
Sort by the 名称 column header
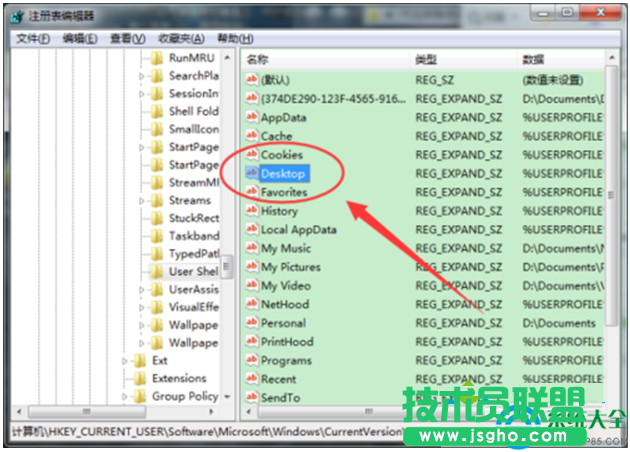pos(326,60)
